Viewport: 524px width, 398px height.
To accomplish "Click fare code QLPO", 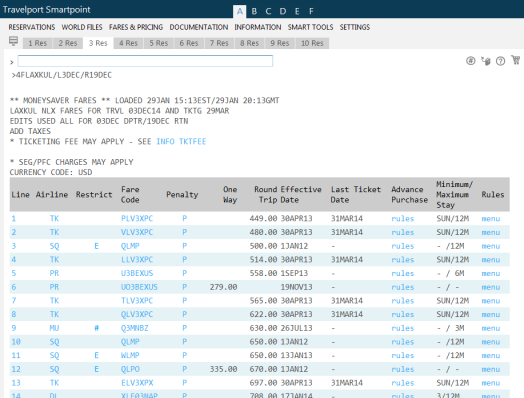I will pos(130,369).
